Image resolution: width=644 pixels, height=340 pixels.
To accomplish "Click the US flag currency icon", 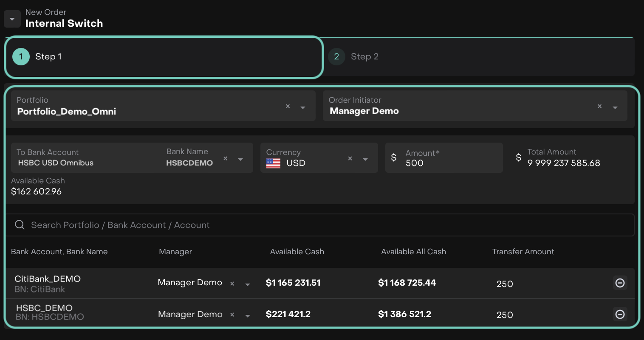I will point(273,163).
